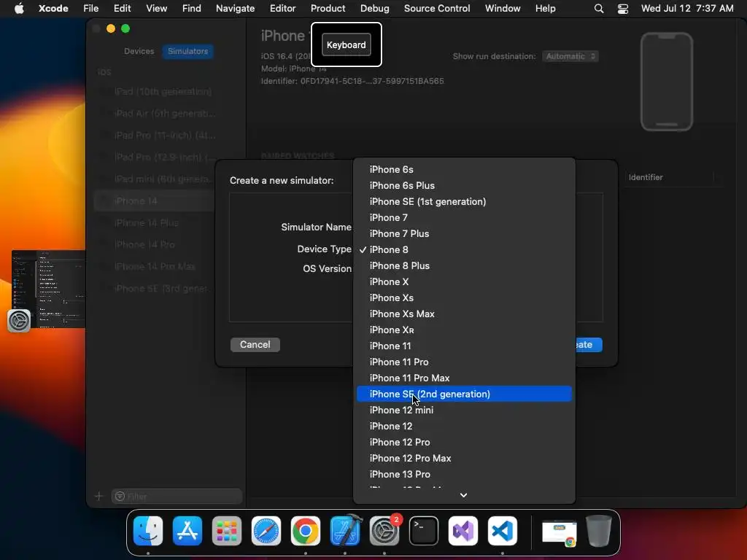Open the Window menu
Viewport: 747px width, 560px height.
click(x=503, y=8)
